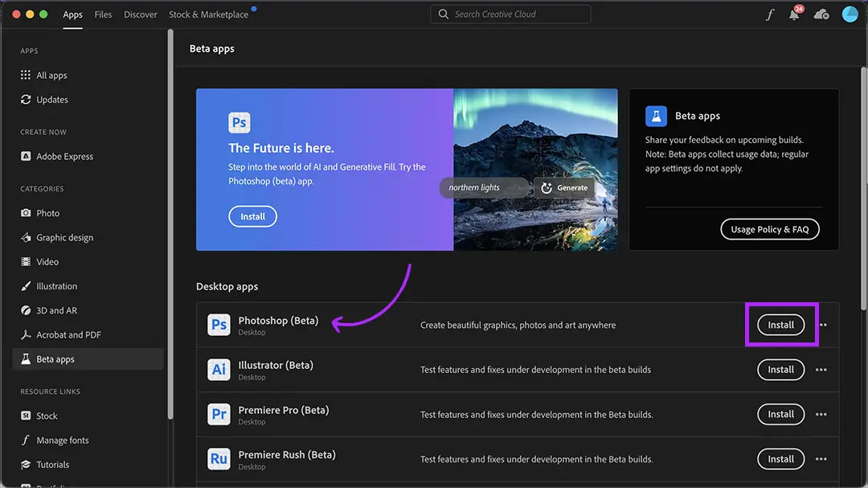Click the Acrobat and PDF icon

[x=26, y=334]
